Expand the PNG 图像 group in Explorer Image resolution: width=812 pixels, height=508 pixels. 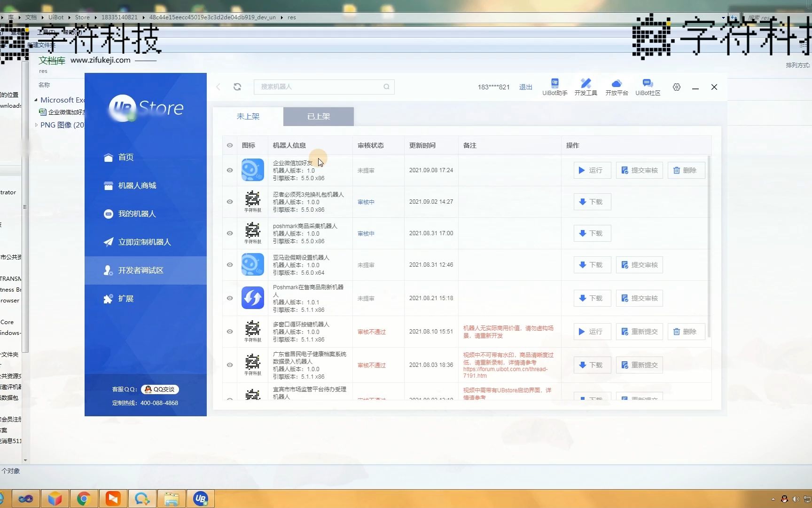(36, 125)
